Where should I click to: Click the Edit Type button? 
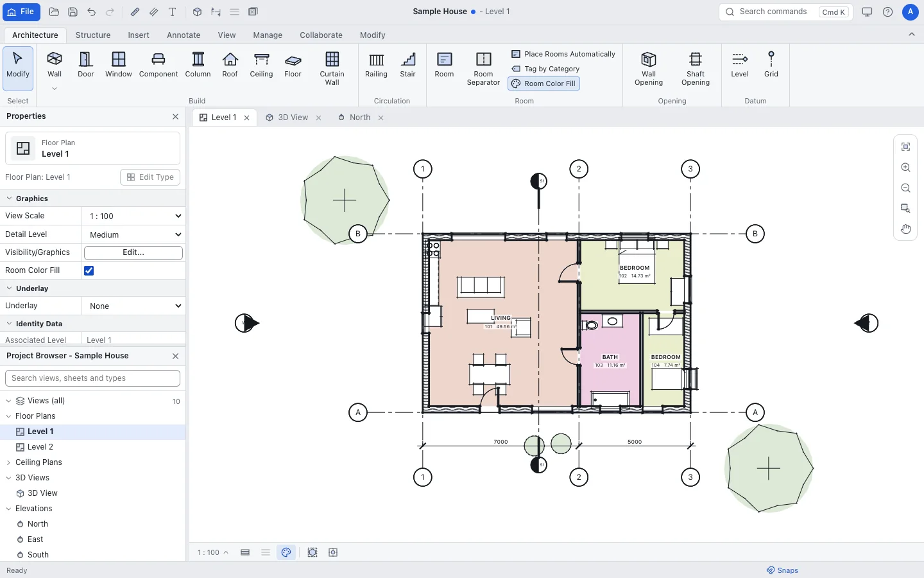coord(150,177)
